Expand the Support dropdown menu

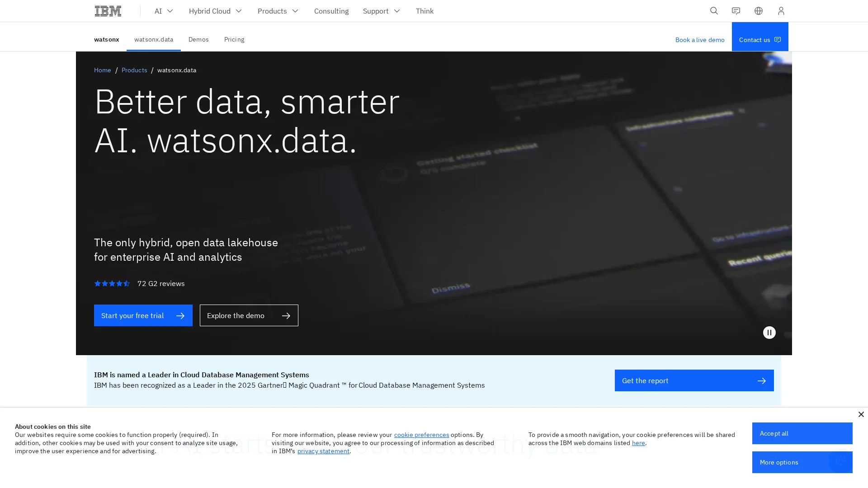pos(382,11)
